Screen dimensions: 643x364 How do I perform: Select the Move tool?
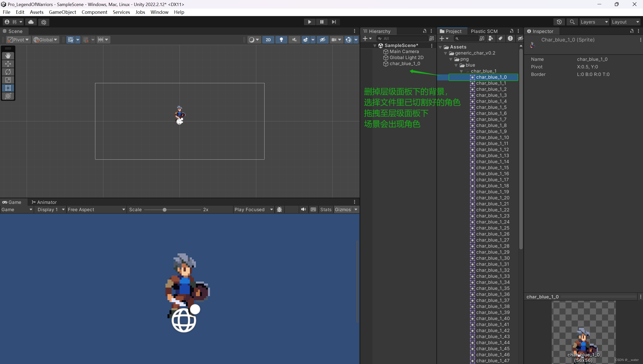8,64
